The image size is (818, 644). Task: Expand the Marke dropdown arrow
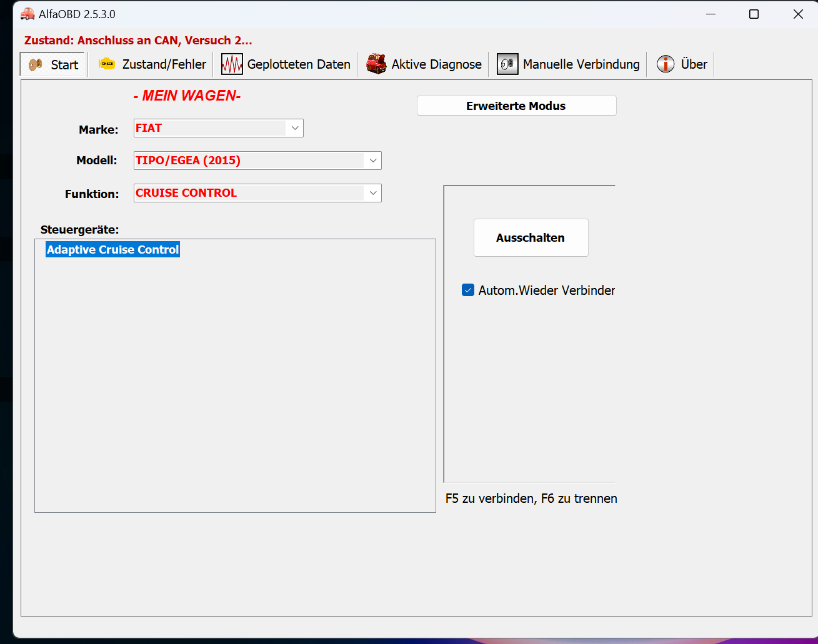[x=295, y=128]
